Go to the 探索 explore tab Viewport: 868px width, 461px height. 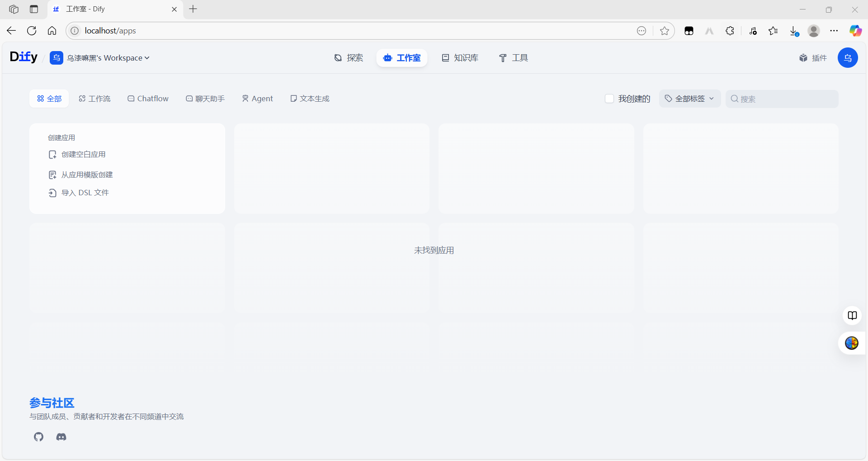coord(349,58)
